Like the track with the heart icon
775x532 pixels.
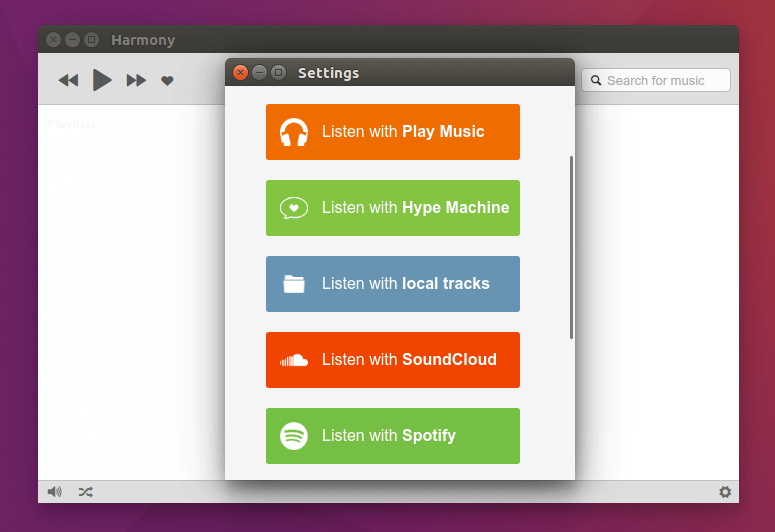click(167, 81)
